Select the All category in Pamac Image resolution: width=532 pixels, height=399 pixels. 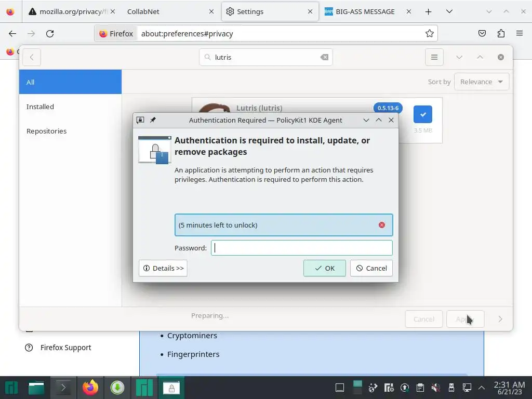tap(70, 82)
